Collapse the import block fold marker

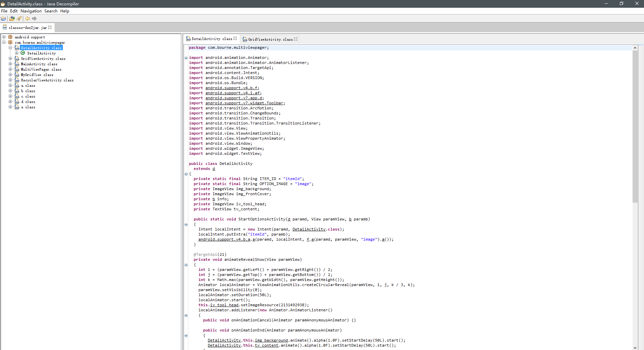click(186, 58)
